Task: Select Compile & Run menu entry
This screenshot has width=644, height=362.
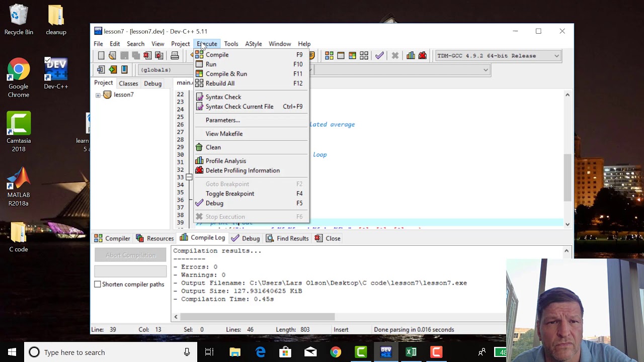Action: 252,74
